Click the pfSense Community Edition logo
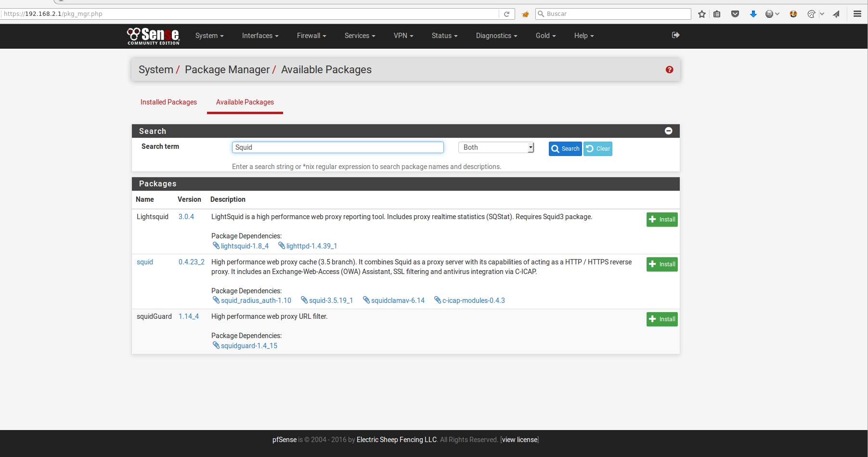 [x=153, y=36]
